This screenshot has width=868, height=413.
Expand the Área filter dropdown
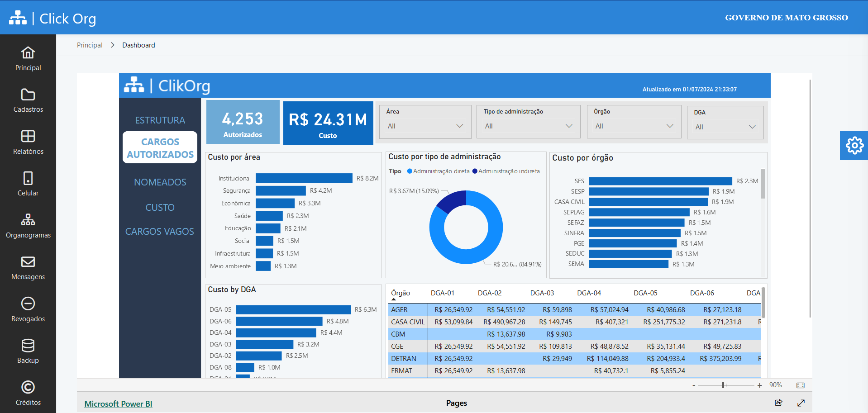point(425,126)
